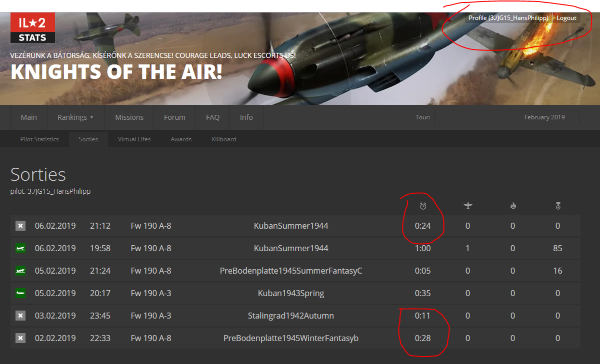
Task: Click the ground kills flame column icon
Action: point(513,206)
